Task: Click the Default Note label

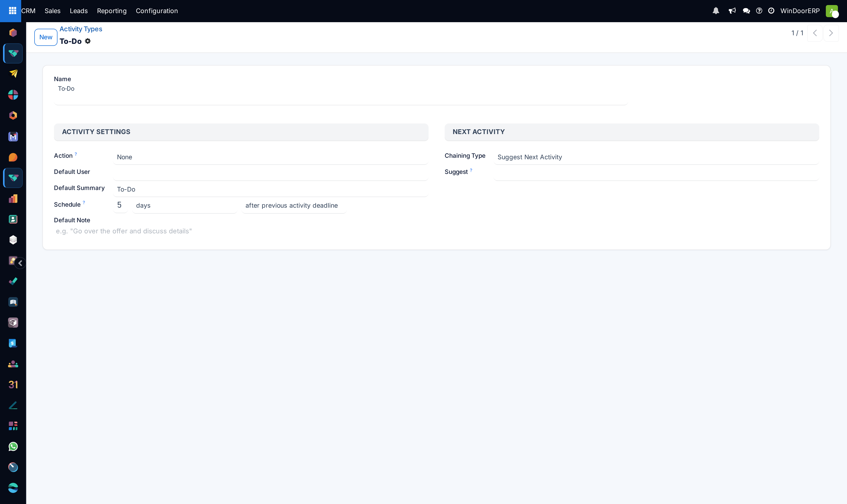Action: 72,220
